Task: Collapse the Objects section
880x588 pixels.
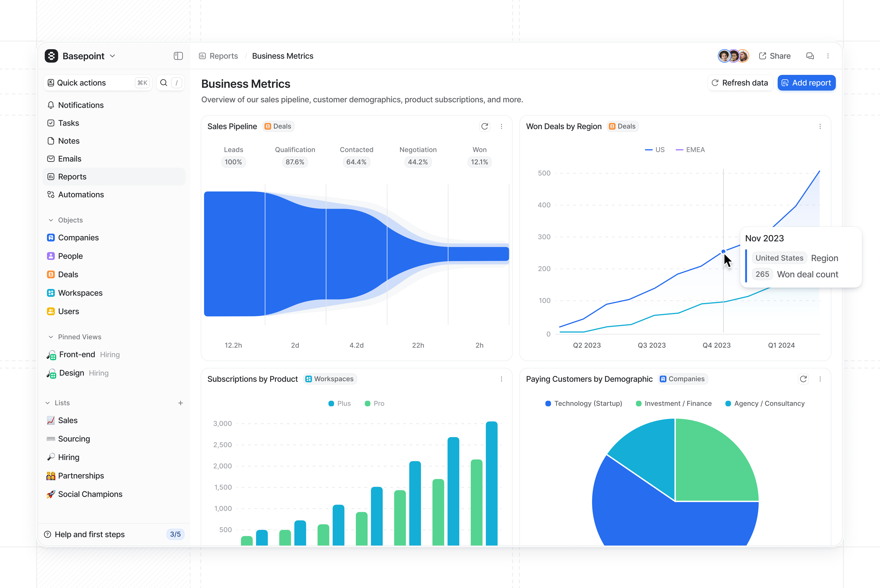Action: coord(51,220)
